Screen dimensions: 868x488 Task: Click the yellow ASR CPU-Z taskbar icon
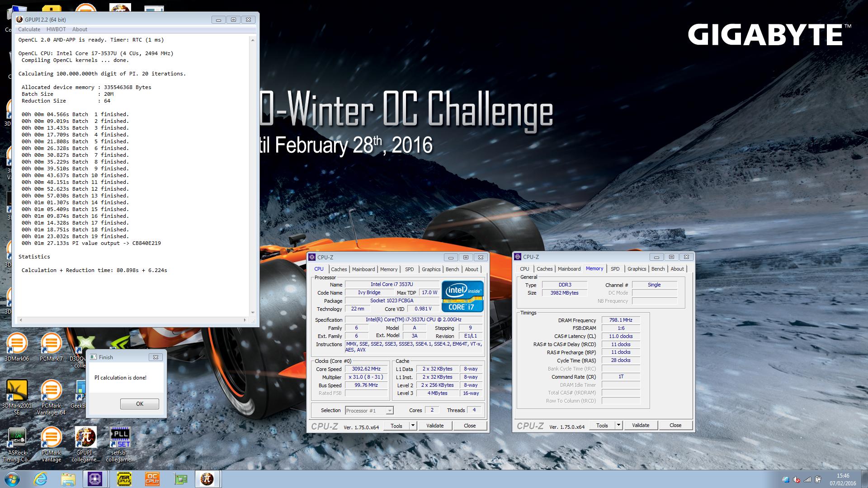124,479
